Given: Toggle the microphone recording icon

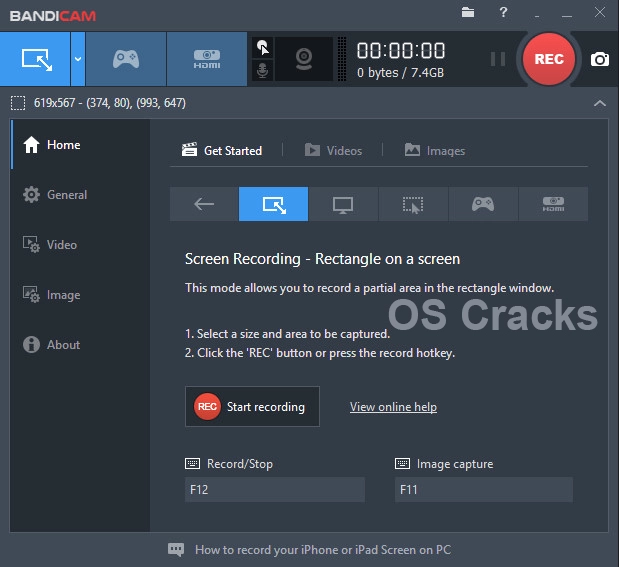Looking at the screenshot, I should 263,70.
